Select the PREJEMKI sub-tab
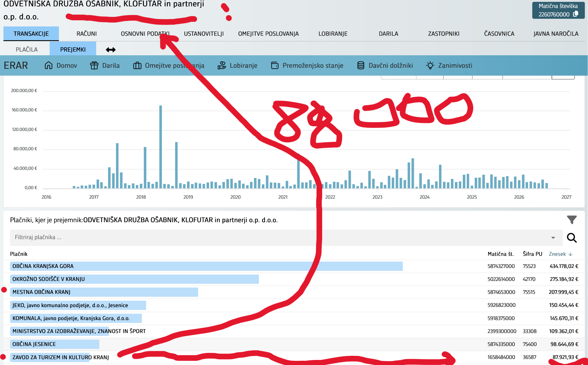The image size is (588, 365). 73,49
